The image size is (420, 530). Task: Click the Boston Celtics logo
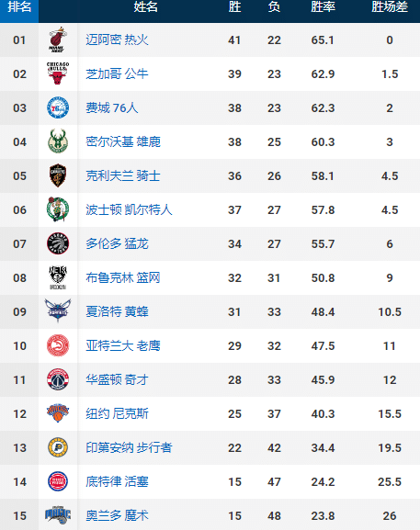[x=58, y=209]
